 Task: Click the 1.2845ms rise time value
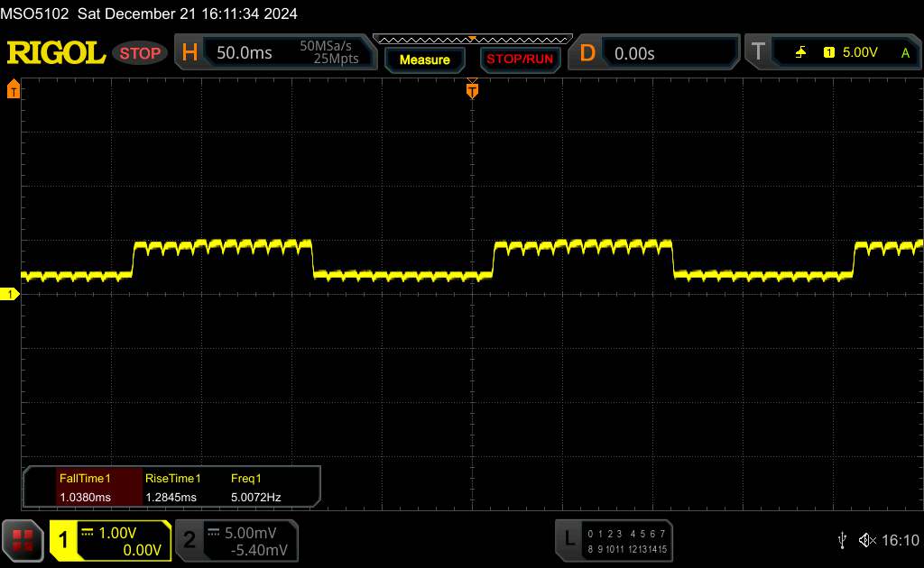point(171,498)
